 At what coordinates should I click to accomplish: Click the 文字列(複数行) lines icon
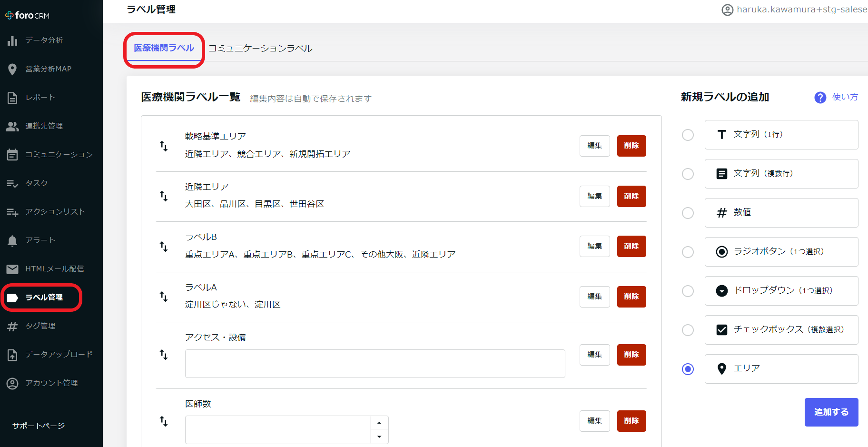point(722,174)
